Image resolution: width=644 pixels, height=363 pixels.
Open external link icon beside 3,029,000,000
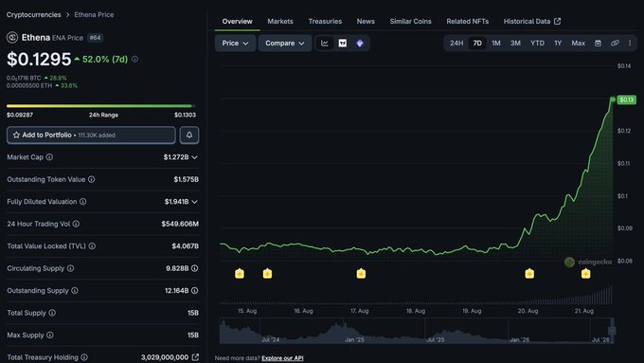(x=195, y=357)
